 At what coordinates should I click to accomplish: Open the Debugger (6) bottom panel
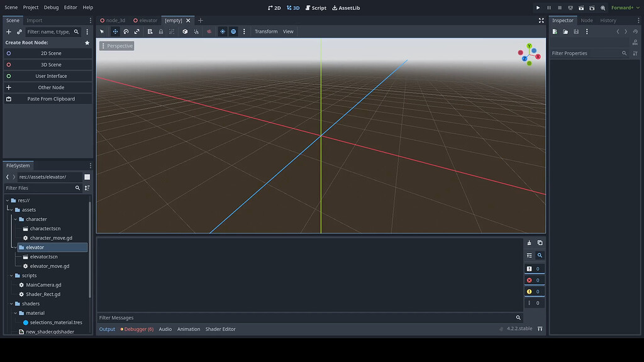137,329
